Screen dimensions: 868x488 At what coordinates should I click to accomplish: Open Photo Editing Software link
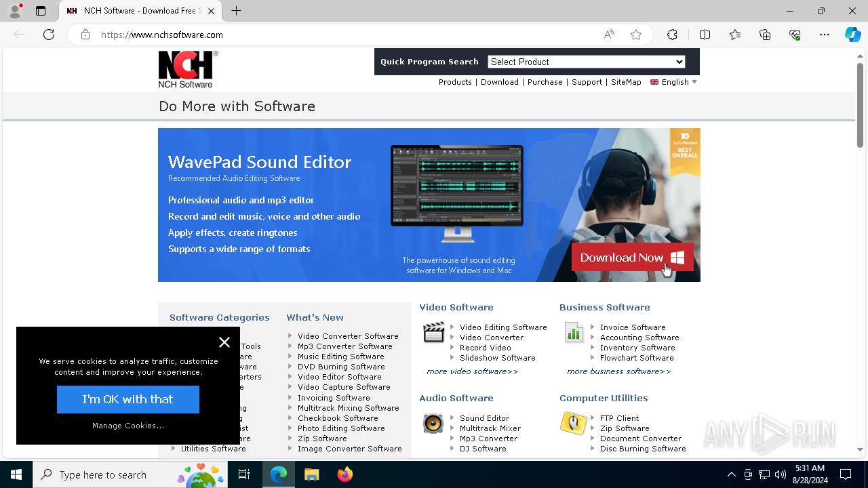tap(341, 428)
